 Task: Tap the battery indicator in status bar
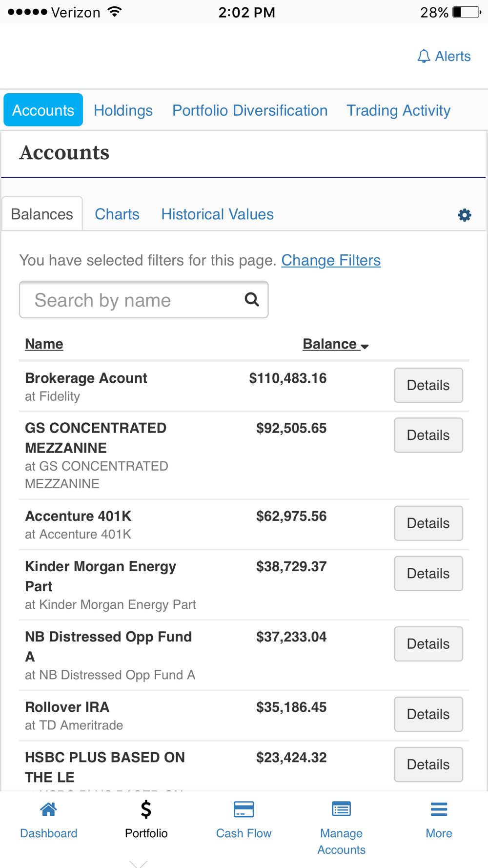coord(467,12)
